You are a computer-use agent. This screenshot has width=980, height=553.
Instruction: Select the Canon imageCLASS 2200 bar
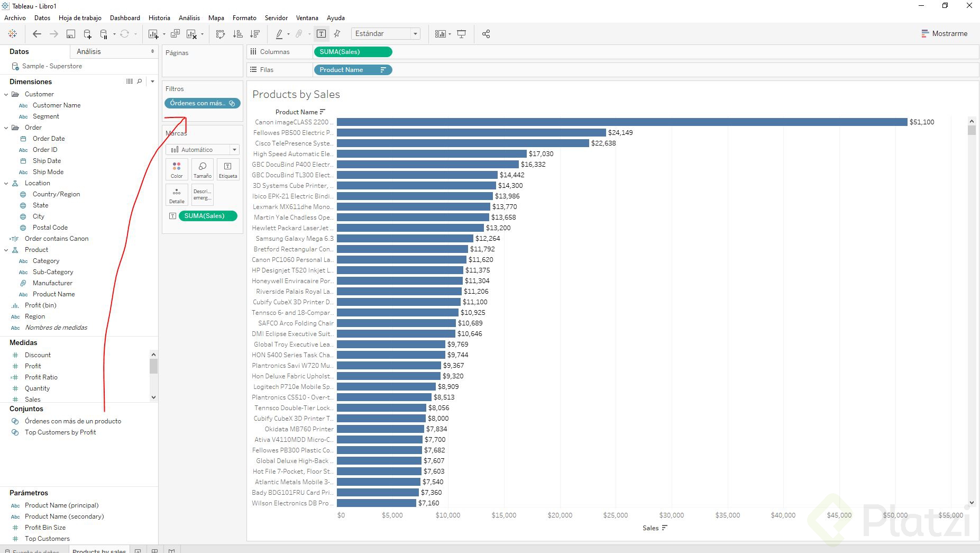tap(622, 122)
